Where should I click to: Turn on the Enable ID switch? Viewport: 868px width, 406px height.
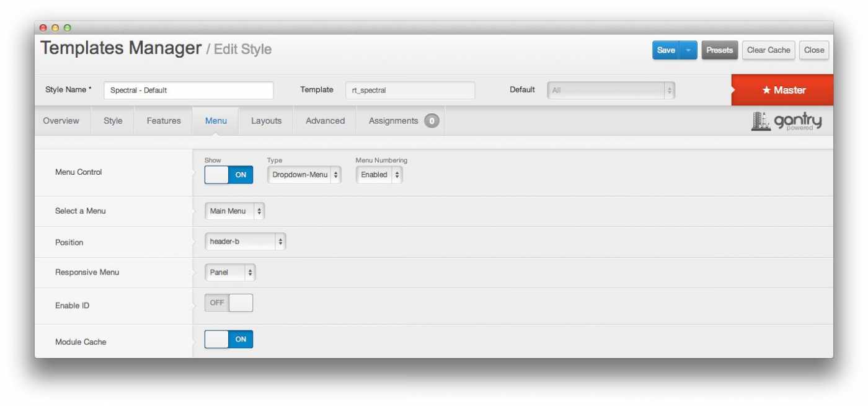pos(229,302)
